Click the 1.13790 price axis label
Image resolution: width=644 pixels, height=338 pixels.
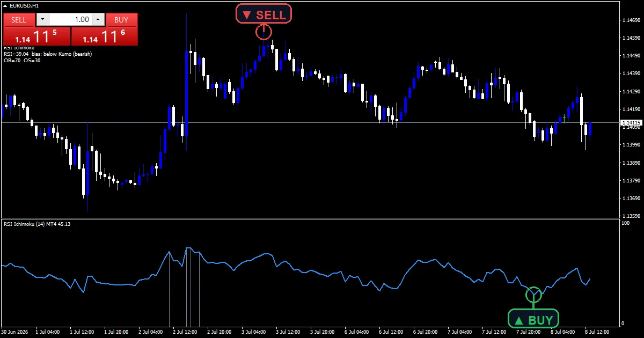click(631, 181)
